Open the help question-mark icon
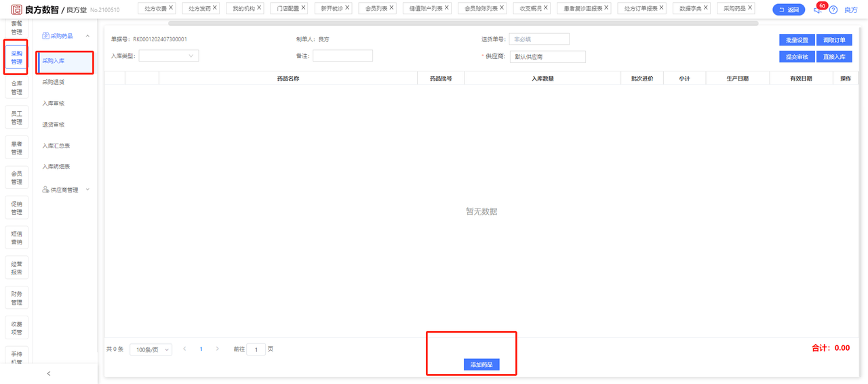Screen dimensions: 868x384 pyautogui.click(x=833, y=10)
